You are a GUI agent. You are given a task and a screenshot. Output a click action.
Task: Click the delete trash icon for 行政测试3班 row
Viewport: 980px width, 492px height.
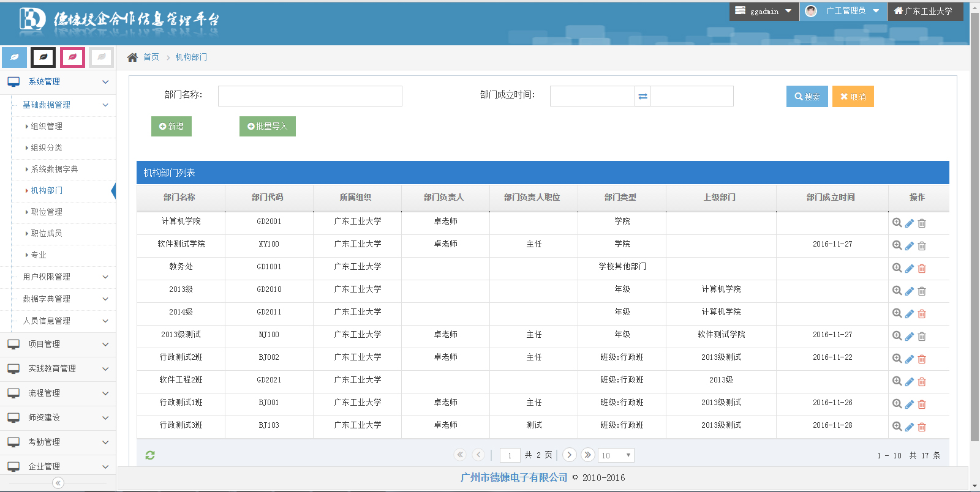(x=922, y=427)
